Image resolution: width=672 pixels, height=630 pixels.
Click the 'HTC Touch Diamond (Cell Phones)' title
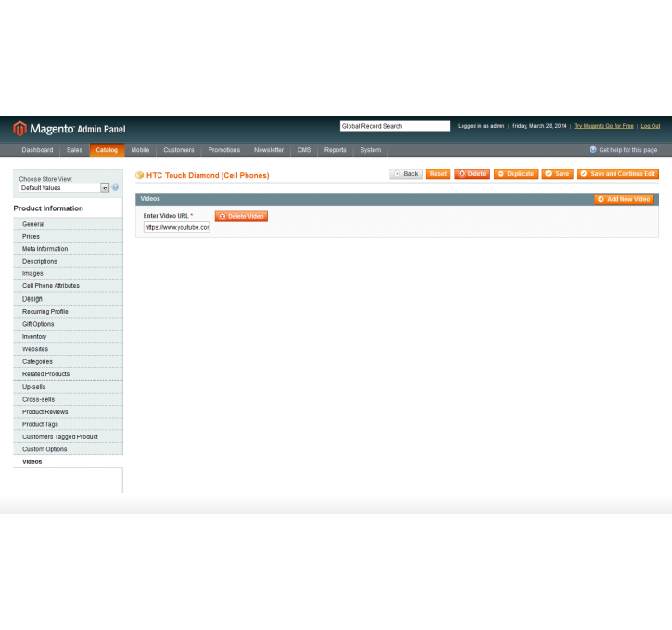click(208, 175)
